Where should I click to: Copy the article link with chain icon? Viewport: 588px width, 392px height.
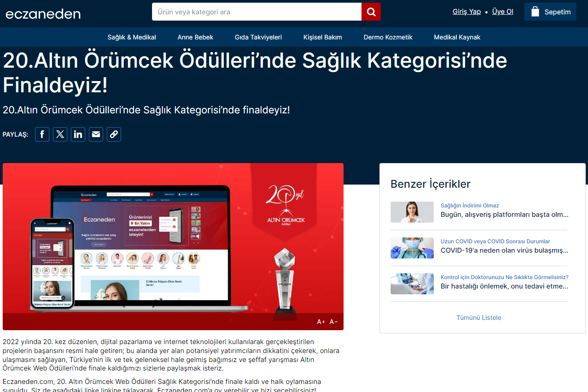114,134
